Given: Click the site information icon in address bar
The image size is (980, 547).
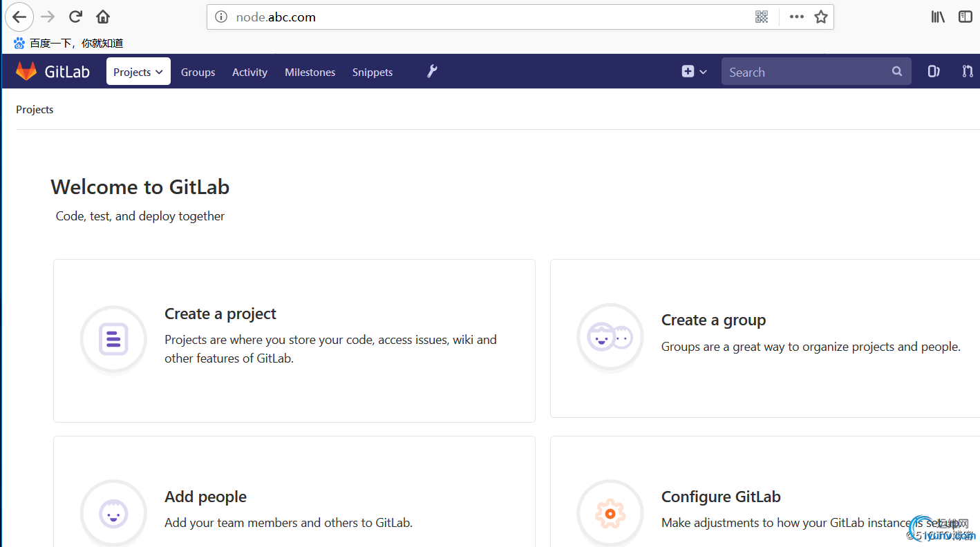Looking at the screenshot, I should coord(221,17).
